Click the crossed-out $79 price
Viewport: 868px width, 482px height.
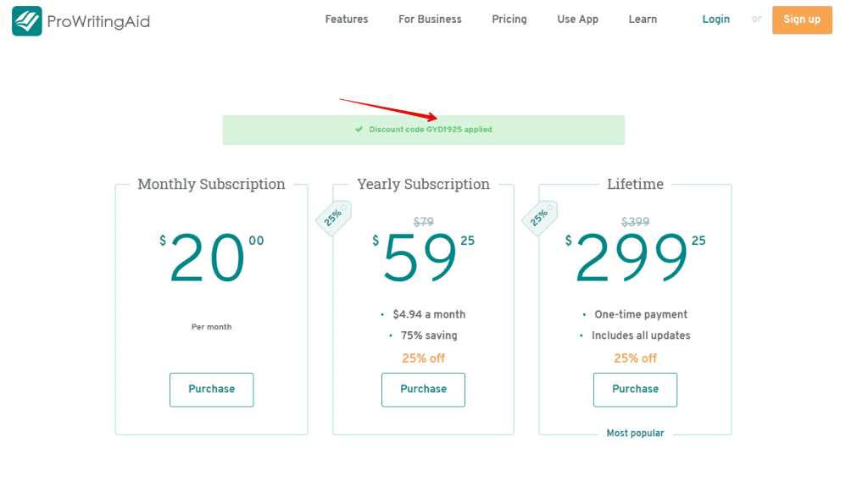423,222
